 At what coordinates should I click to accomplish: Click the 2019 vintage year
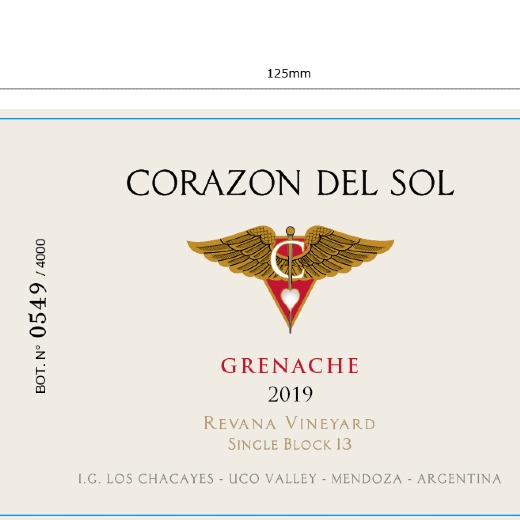pos(290,395)
